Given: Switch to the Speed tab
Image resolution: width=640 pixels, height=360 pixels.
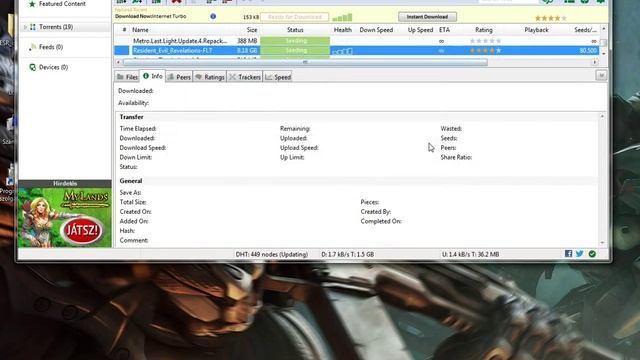Looking at the screenshot, I should [278, 77].
